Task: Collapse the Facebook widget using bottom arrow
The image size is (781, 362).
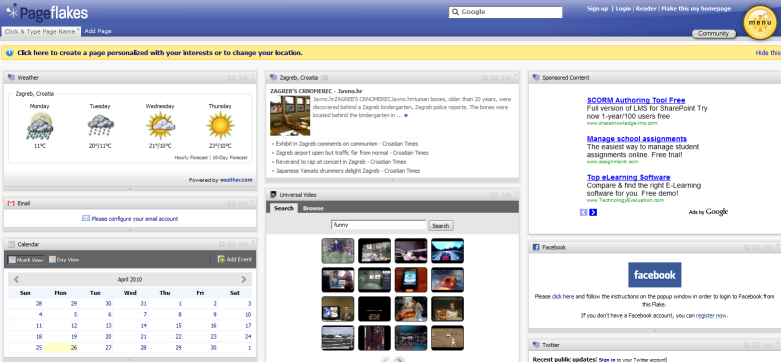Action: pos(654,330)
